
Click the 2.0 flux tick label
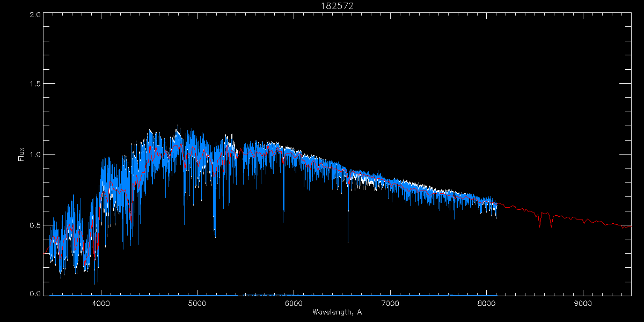[35, 14]
